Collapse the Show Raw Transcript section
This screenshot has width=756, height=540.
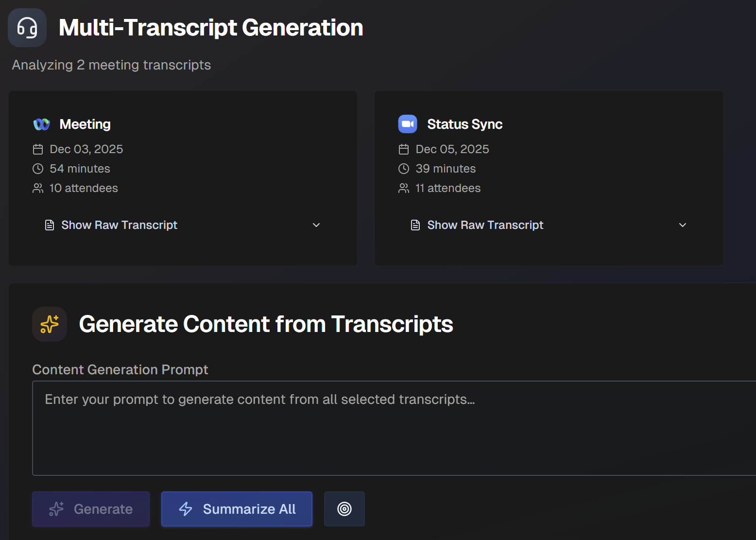(119, 225)
